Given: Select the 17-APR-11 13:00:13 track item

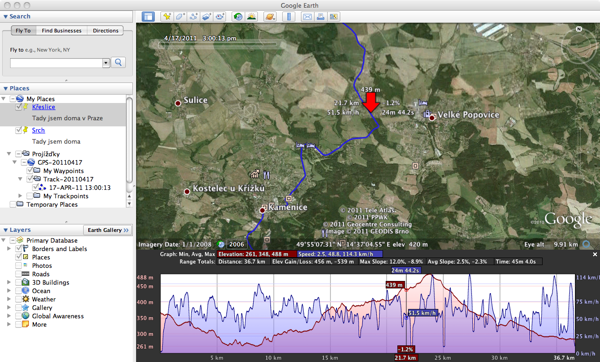Looking at the screenshot, I should point(80,188).
